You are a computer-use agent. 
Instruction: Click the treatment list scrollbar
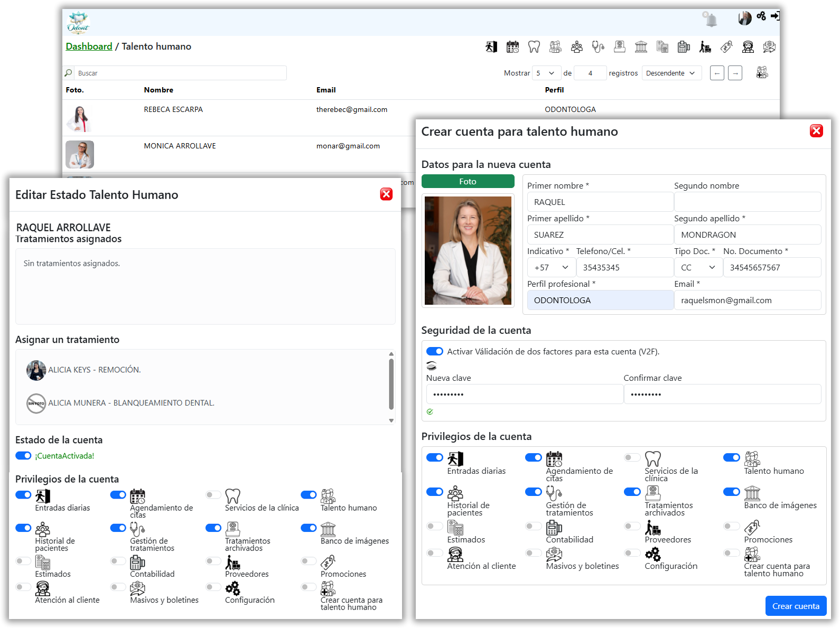391,385
